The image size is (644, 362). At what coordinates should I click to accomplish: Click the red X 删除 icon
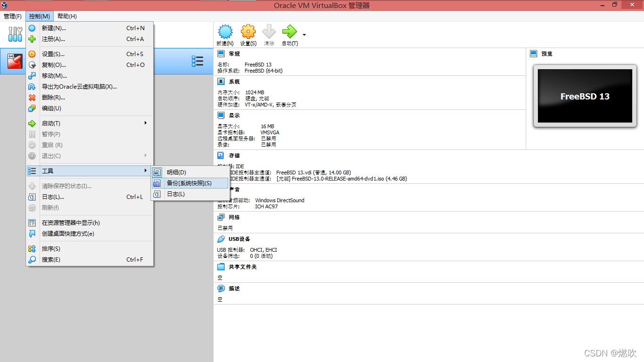coord(32,98)
